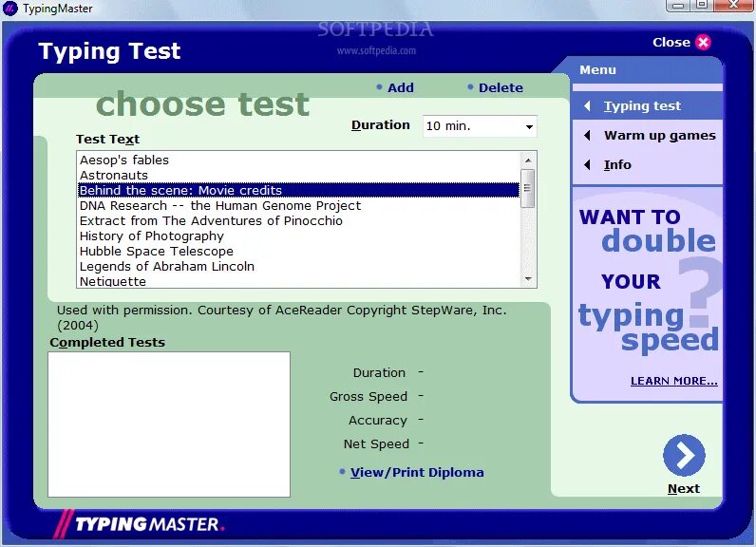Click the bullet next to Add

[x=379, y=87]
